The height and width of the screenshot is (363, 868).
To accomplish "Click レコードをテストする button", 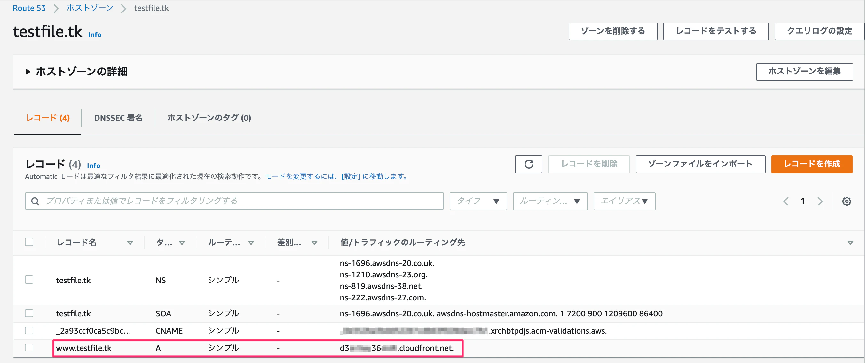I will coord(716,31).
